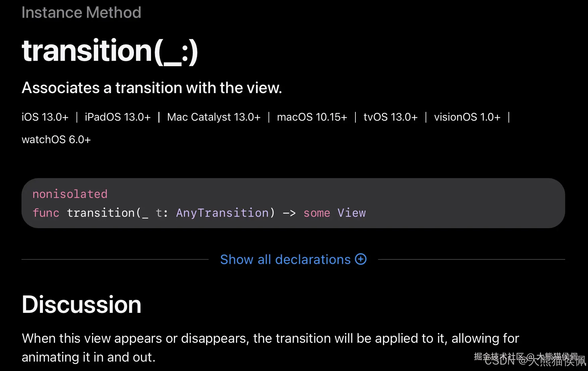
Task: Open the View type link in declaration
Action: click(351, 213)
